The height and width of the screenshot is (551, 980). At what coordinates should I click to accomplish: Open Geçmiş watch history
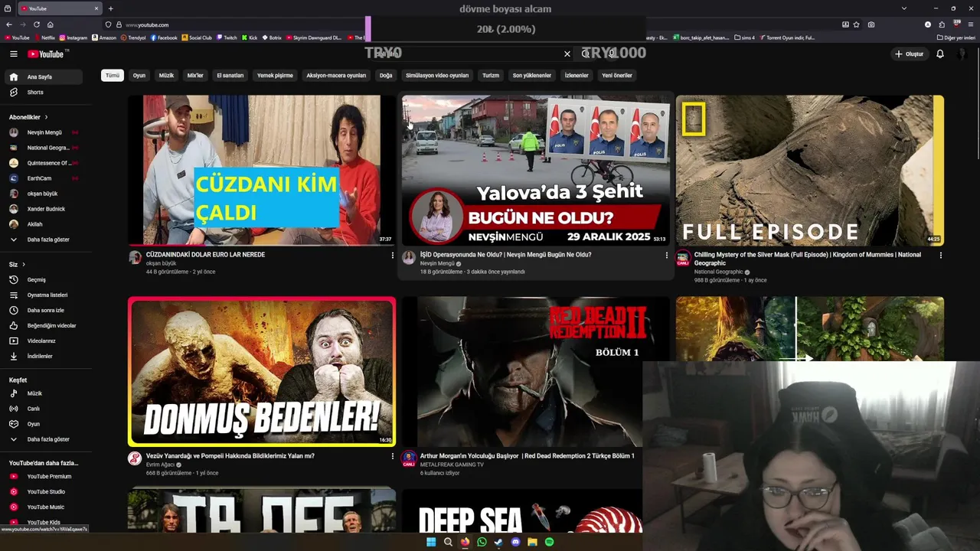click(x=42, y=279)
